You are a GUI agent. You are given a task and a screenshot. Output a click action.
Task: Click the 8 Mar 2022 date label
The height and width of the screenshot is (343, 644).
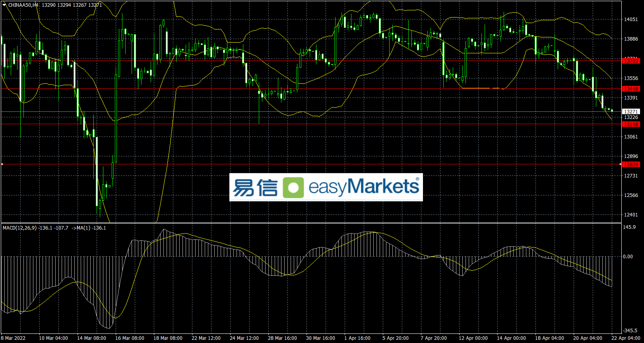click(13, 338)
